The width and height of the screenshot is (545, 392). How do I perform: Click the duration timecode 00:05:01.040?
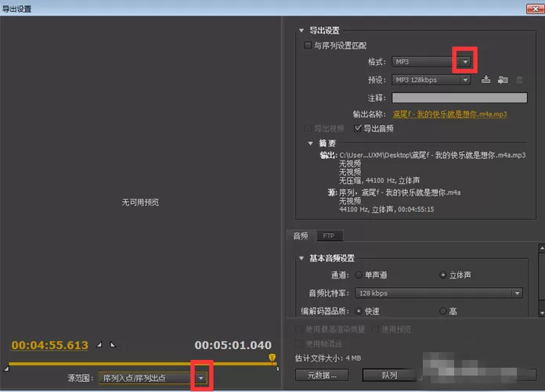[x=233, y=345]
